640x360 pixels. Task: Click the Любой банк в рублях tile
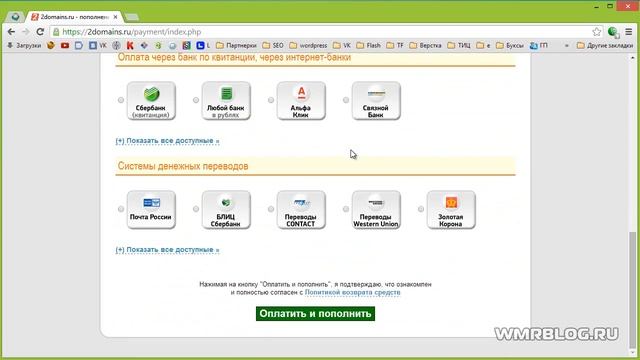[x=226, y=101]
